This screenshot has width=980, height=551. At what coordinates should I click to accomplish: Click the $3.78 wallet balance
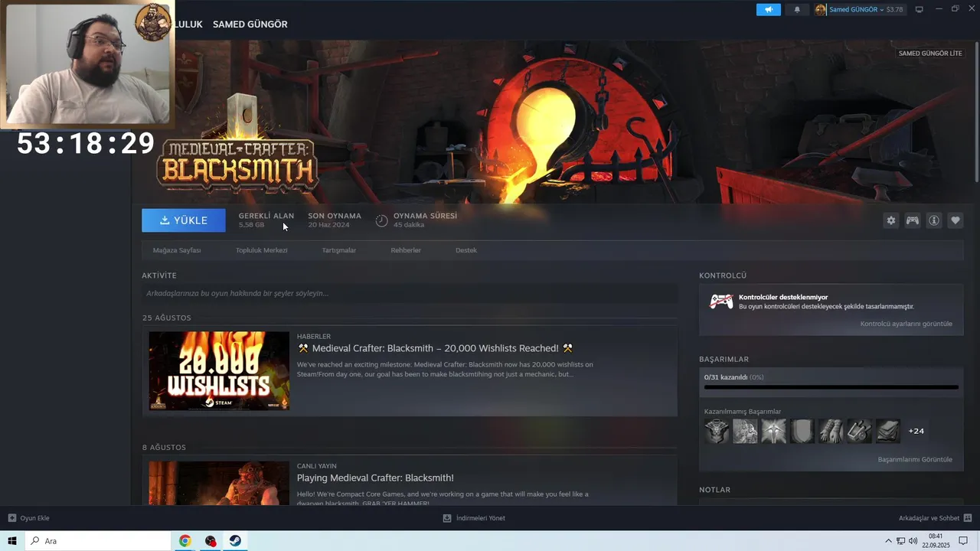[894, 10]
